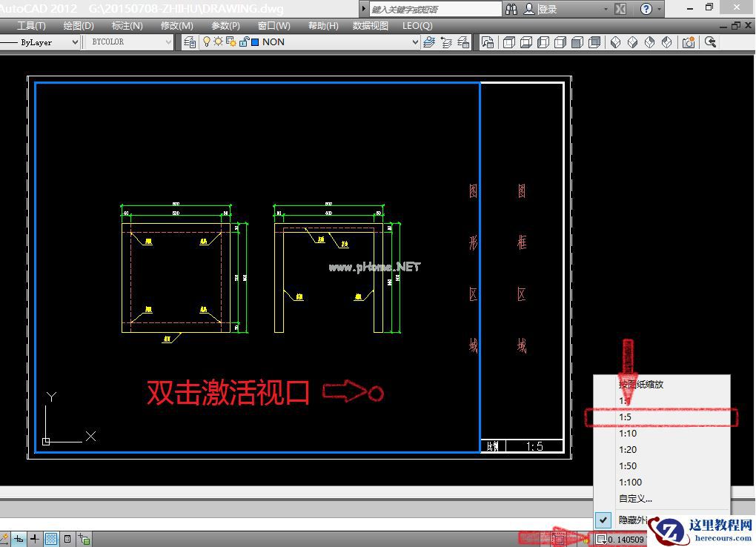Screen dimensions: 756x547
Task: Click the Make Object's Layer Current icon
Action: [429, 42]
